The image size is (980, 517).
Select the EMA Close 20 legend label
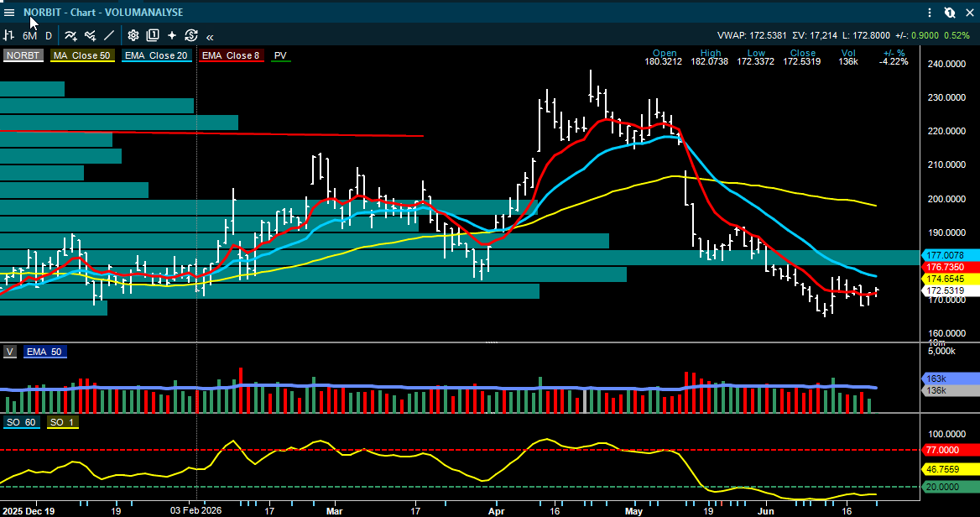pyautogui.click(x=155, y=55)
